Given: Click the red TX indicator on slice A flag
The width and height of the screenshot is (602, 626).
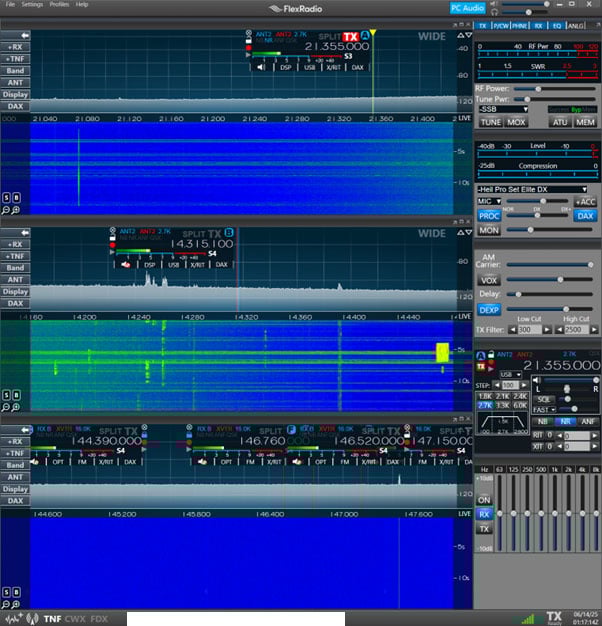Looking at the screenshot, I should point(351,37).
